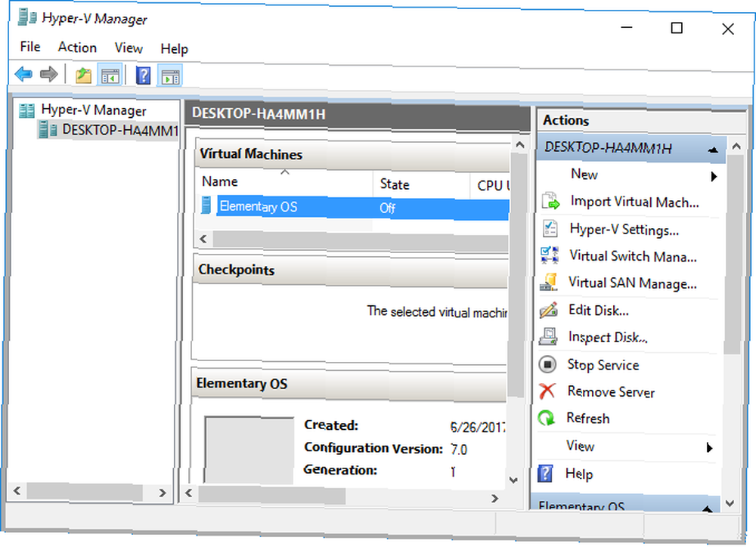This screenshot has width=756, height=547.
Task: Click left arrow of console tree scrollbar
Action: pos(17,491)
